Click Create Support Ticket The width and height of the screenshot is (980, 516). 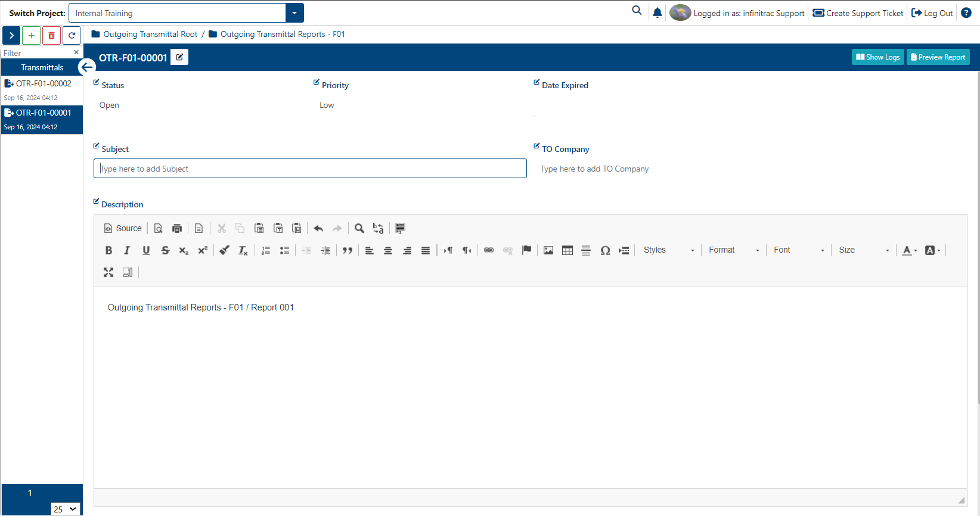click(858, 13)
